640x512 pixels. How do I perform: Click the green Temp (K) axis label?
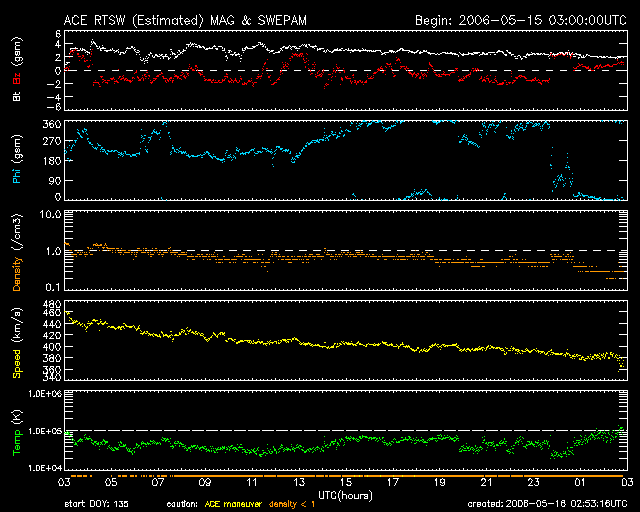coord(16,431)
